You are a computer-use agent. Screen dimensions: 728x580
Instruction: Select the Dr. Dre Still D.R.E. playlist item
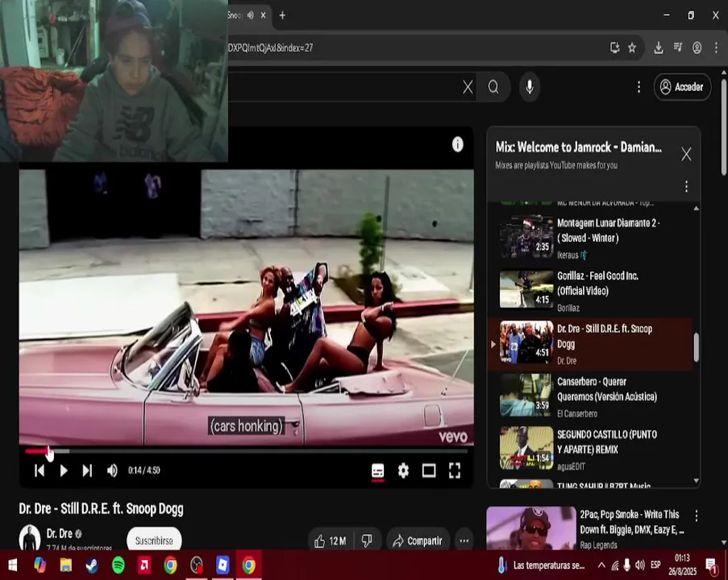(589, 344)
